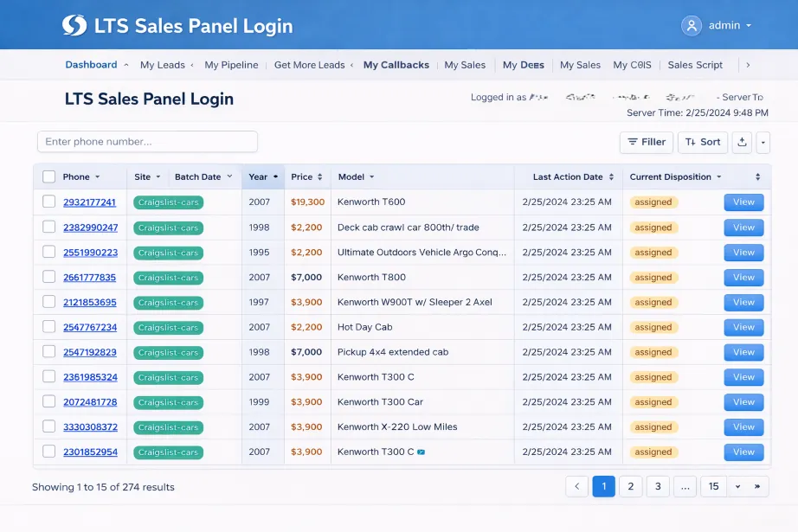The width and height of the screenshot is (798, 532).
Task: Expand the Phone column dropdown
Action: point(97,177)
